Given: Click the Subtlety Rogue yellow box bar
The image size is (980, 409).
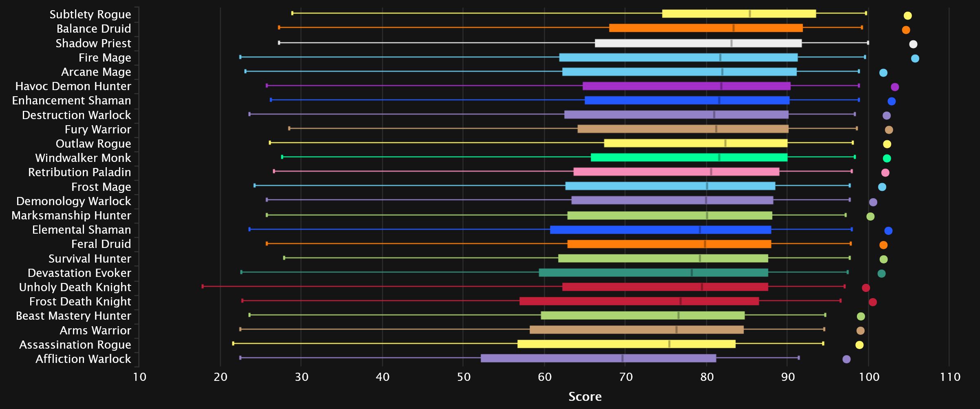Looking at the screenshot, I should [x=739, y=13].
